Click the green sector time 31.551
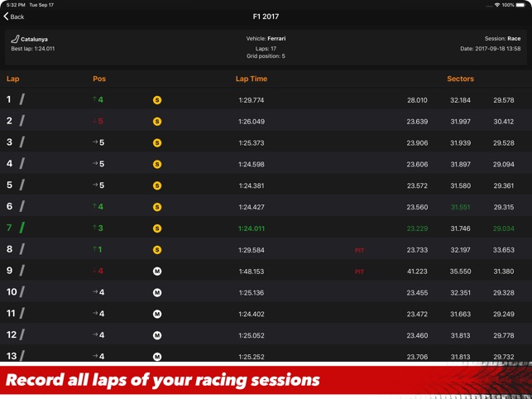Screen dimensions: 532x399 460,207
